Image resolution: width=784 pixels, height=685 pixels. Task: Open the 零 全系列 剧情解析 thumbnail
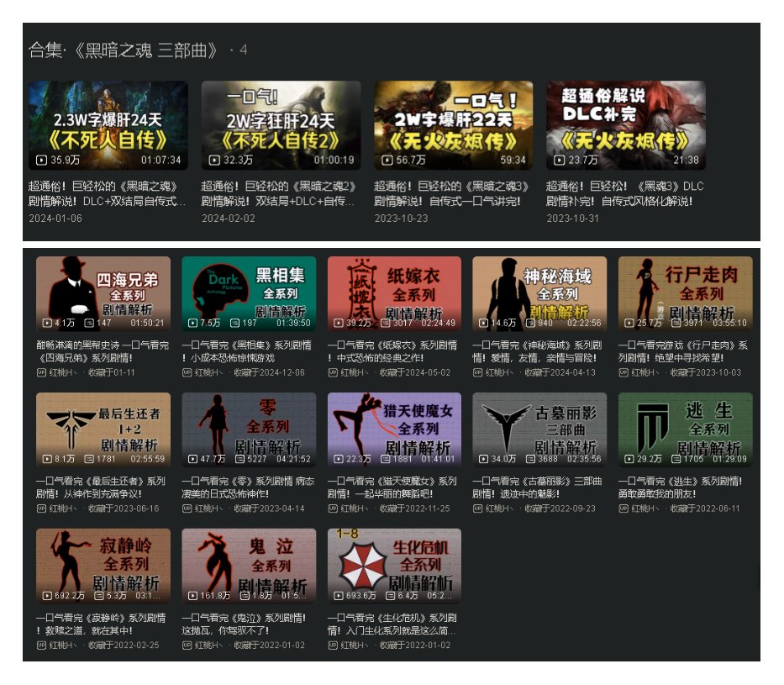[x=249, y=430]
